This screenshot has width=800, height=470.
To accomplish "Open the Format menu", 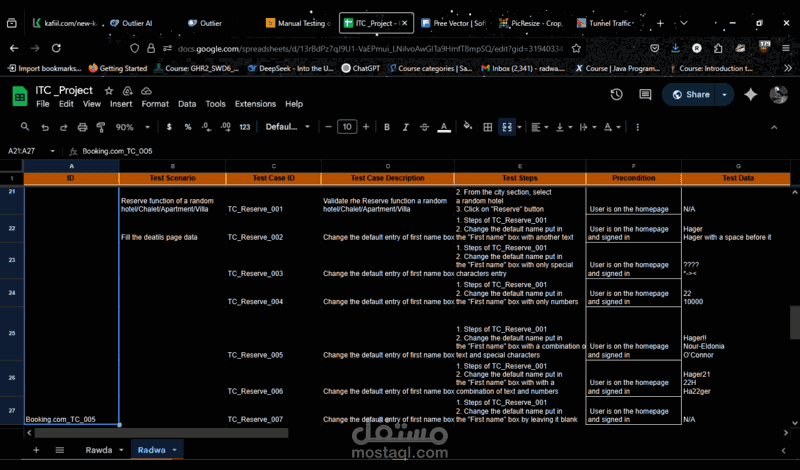I will [x=155, y=104].
